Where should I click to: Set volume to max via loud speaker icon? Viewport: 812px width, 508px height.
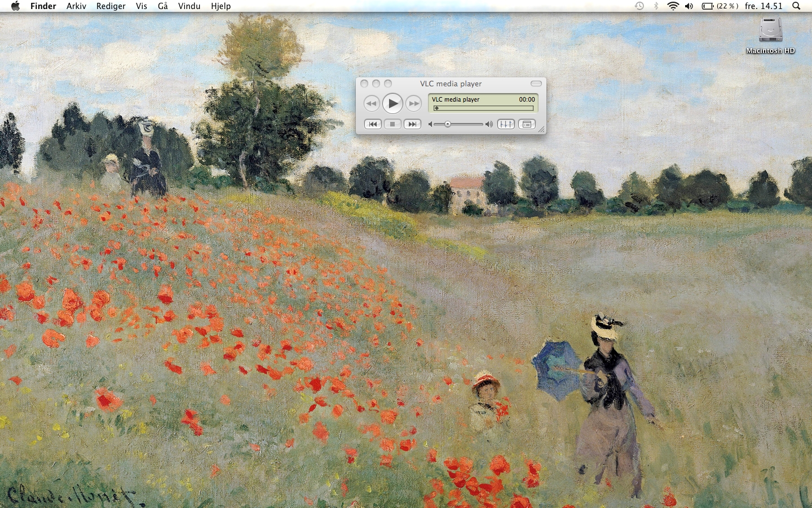pyautogui.click(x=489, y=124)
